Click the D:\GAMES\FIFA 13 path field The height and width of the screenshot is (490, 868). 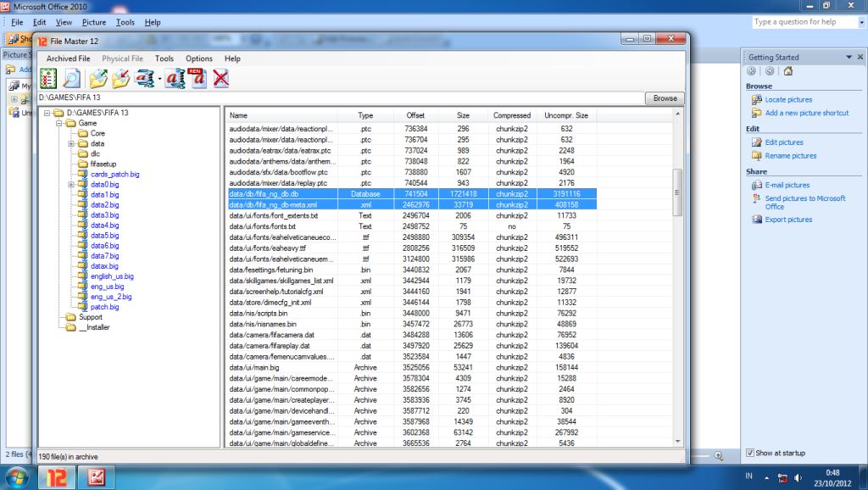[340, 97]
